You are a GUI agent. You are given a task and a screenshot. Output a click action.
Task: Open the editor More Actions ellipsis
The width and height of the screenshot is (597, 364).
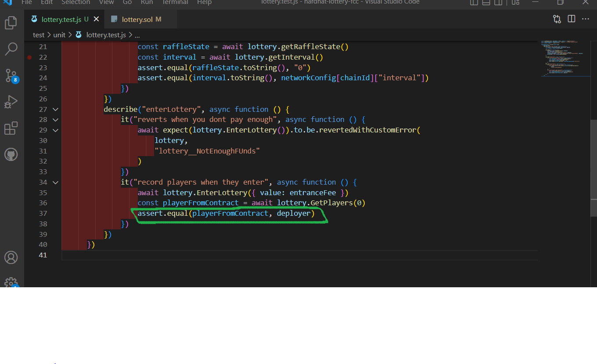(x=586, y=19)
